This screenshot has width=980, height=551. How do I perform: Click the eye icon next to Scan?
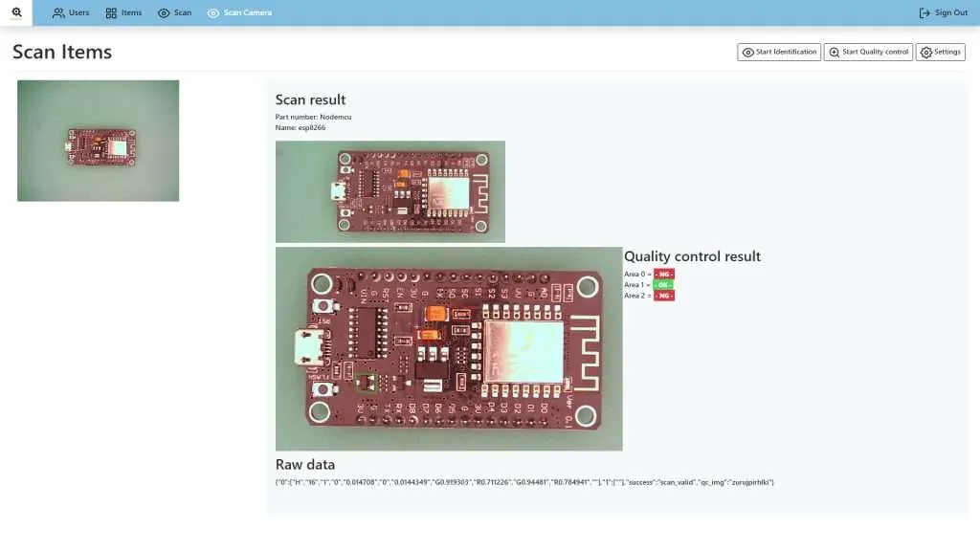[x=164, y=12]
